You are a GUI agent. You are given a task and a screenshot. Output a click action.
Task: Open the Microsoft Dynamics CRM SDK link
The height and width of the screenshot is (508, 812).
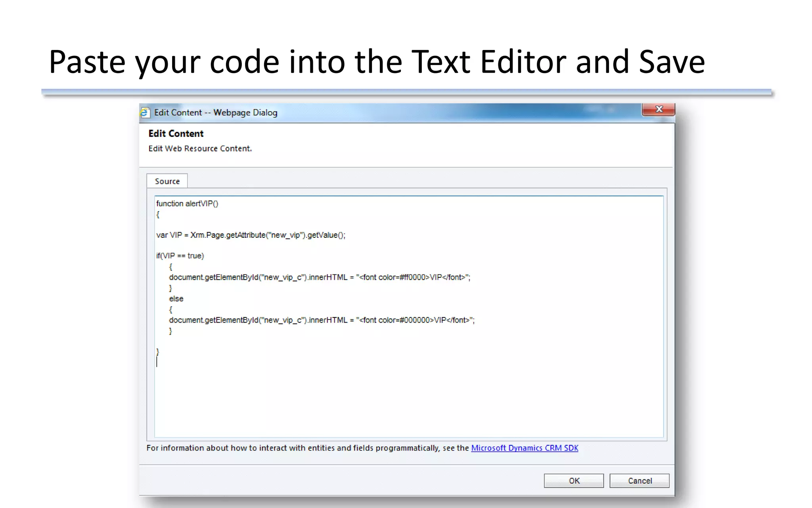pyautogui.click(x=524, y=448)
